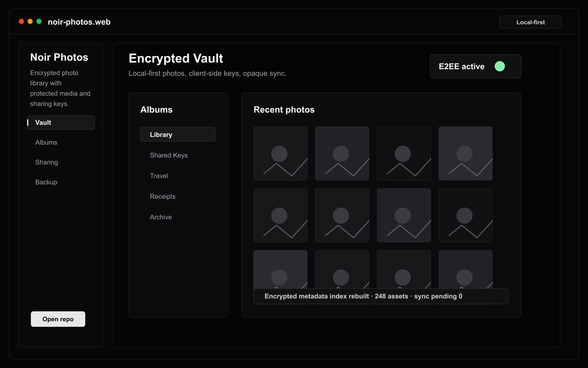588x368 pixels.
Task: Open first photo thumbnail in middle row
Action: (280, 215)
